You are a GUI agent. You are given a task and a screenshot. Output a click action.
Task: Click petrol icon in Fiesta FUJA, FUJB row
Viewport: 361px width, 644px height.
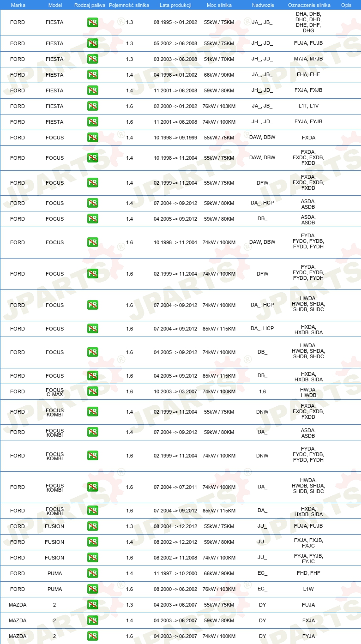click(93, 43)
